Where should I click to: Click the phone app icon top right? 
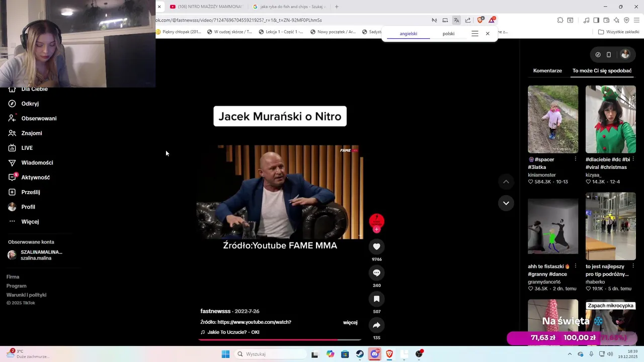608,54
